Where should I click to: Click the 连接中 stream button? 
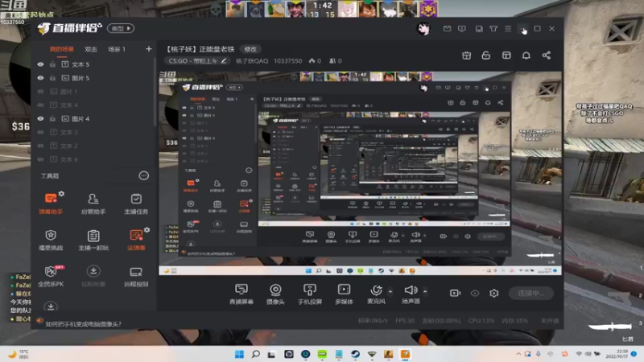(x=530, y=293)
